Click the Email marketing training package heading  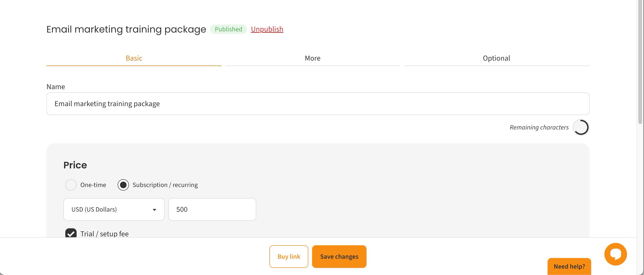click(x=126, y=29)
